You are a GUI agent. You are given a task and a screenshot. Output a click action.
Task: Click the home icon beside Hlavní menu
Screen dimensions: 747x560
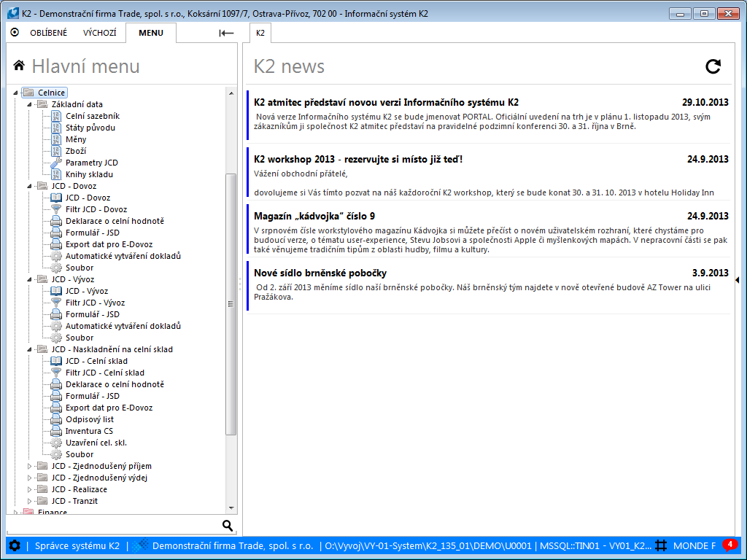(x=19, y=65)
